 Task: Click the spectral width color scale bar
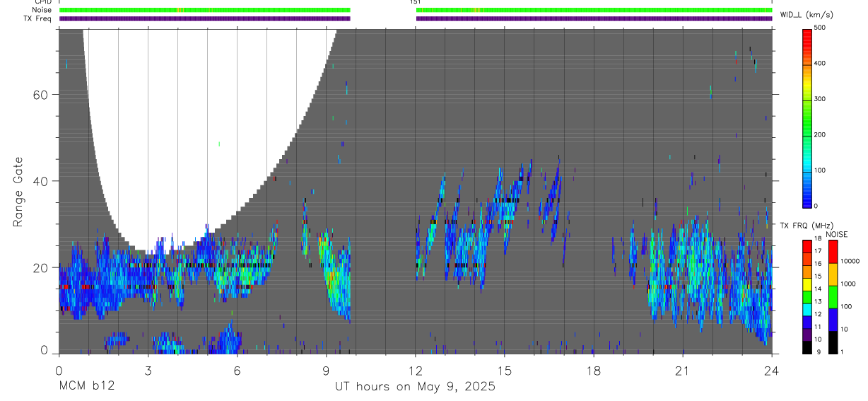[808, 117]
